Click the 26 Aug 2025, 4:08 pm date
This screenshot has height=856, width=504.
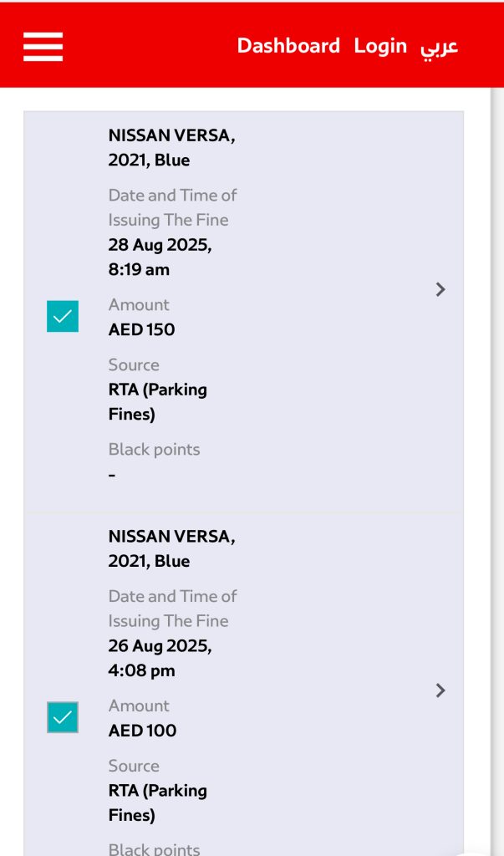[x=160, y=659]
